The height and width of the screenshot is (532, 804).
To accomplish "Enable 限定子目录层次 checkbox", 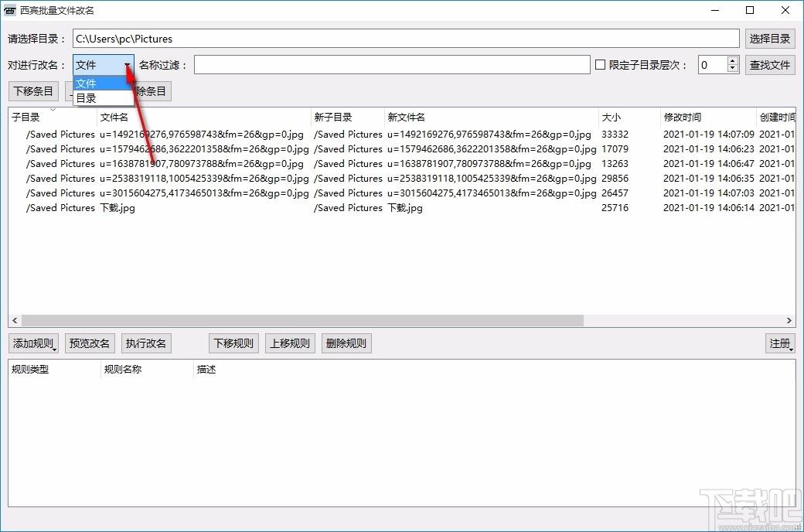I will click(x=600, y=65).
